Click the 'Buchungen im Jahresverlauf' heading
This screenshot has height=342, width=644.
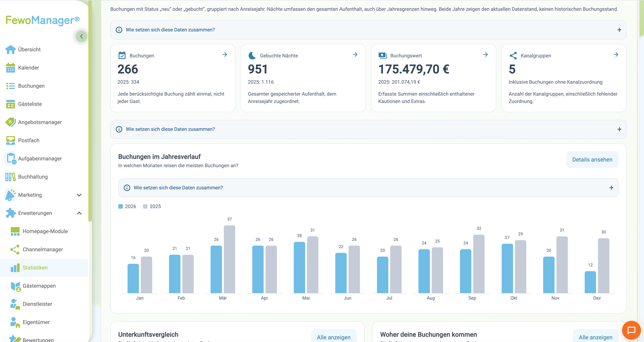click(x=159, y=157)
